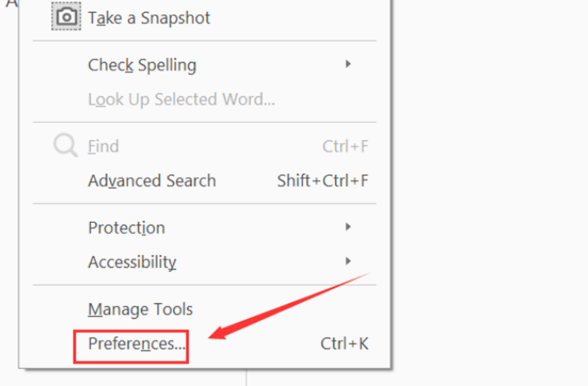Choose Look Up Selected Word

coord(181,99)
